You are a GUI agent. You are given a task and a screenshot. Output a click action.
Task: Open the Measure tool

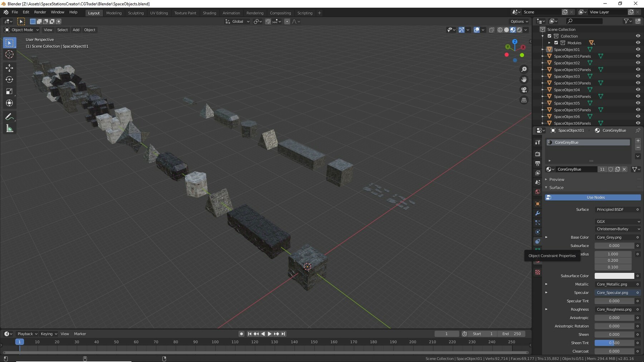point(9,128)
